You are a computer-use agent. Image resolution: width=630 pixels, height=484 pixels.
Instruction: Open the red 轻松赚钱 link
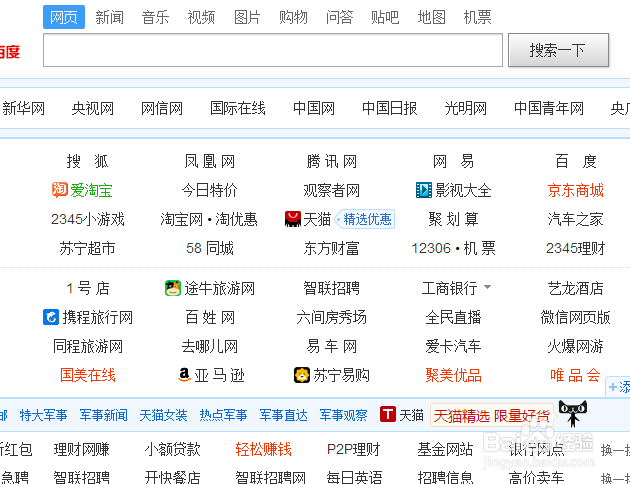pyautogui.click(x=264, y=449)
